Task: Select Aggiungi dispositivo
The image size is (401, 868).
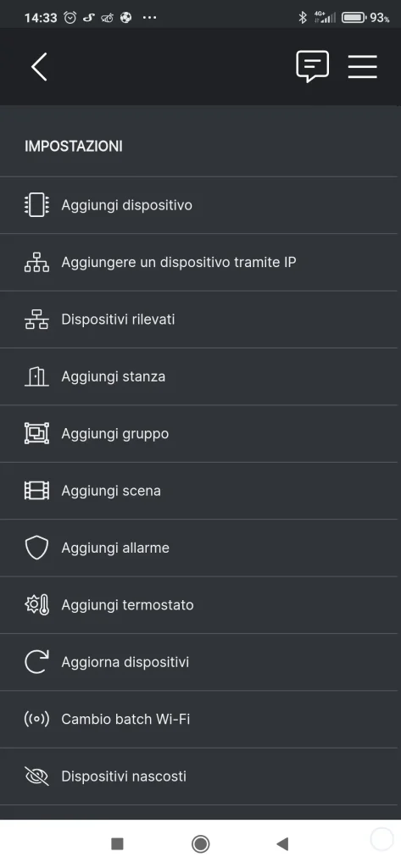Action: (x=200, y=205)
